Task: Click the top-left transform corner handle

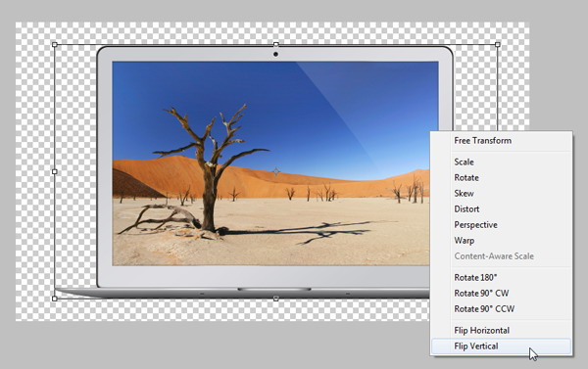Action: coord(55,45)
